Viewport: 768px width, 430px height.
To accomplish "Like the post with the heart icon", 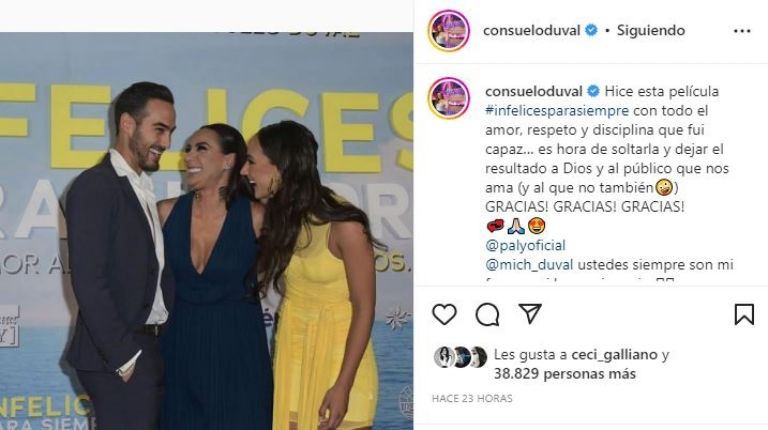I will [x=444, y=314].
